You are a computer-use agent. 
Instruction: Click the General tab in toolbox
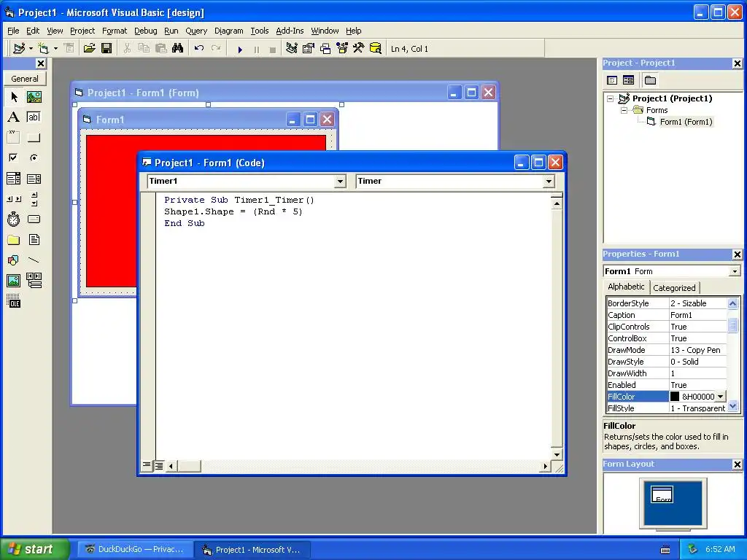coord(25,79)
